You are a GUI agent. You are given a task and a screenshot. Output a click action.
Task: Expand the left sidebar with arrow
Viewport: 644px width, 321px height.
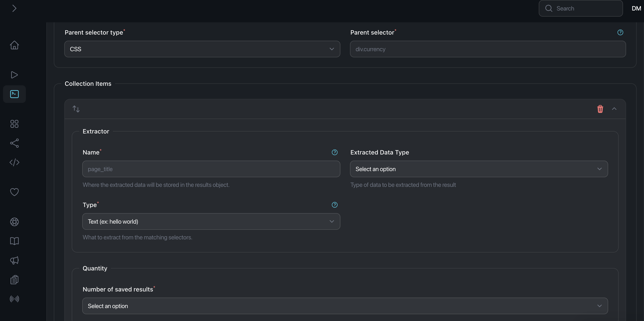[x=14, y=9]
